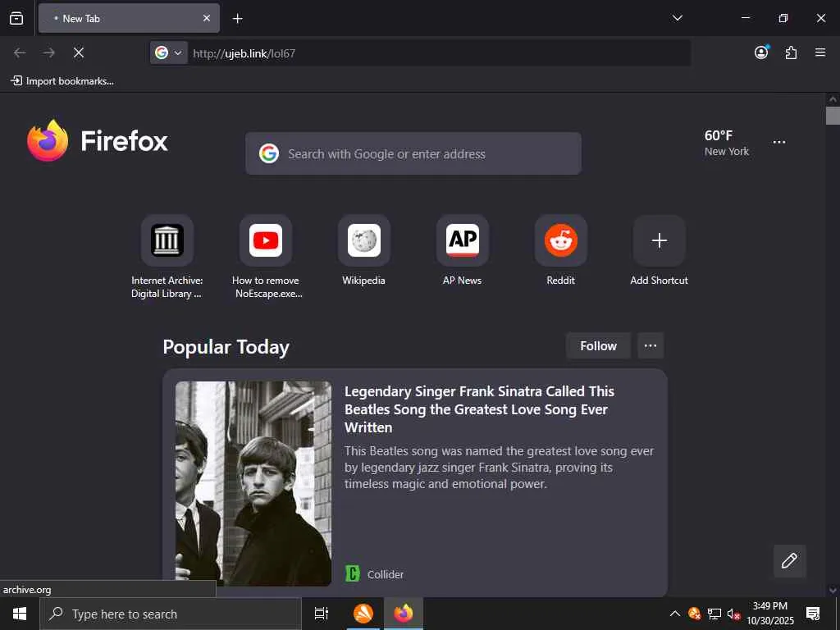Open the orange Avast taskbar app
This screenshot has width=840, height=630.
pos(363,614)
